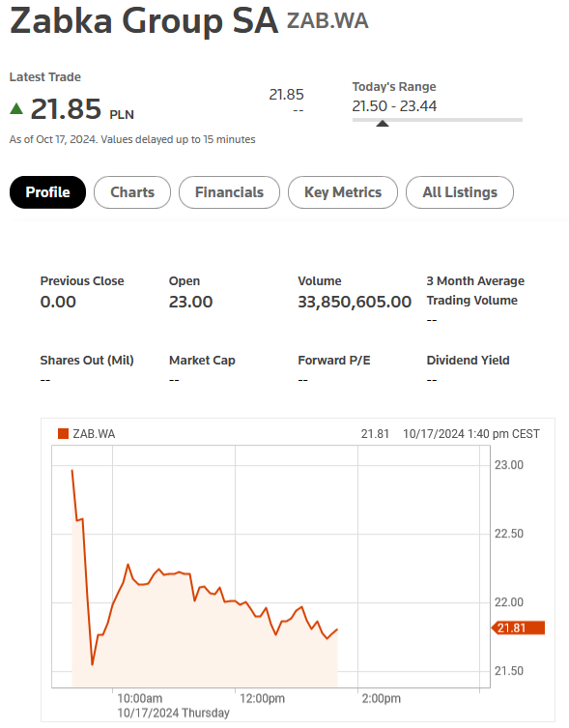Click the 22.50 price axis label
This screenshot has width=569, height=728.
509,534
